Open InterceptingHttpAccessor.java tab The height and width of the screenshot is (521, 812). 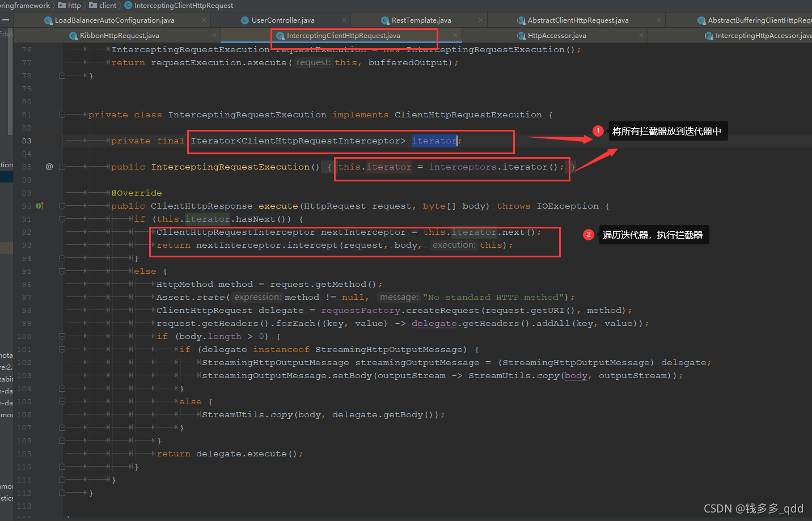coord(763,36)
